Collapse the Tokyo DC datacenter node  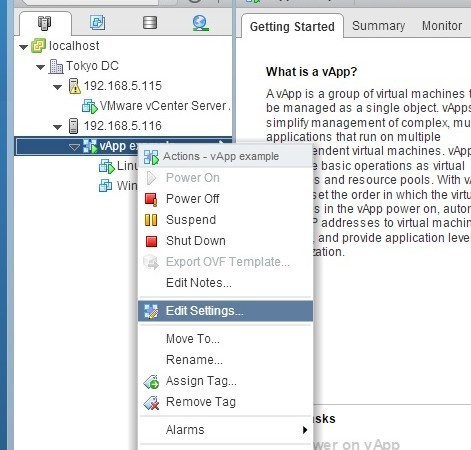click(x=40, y=67)
